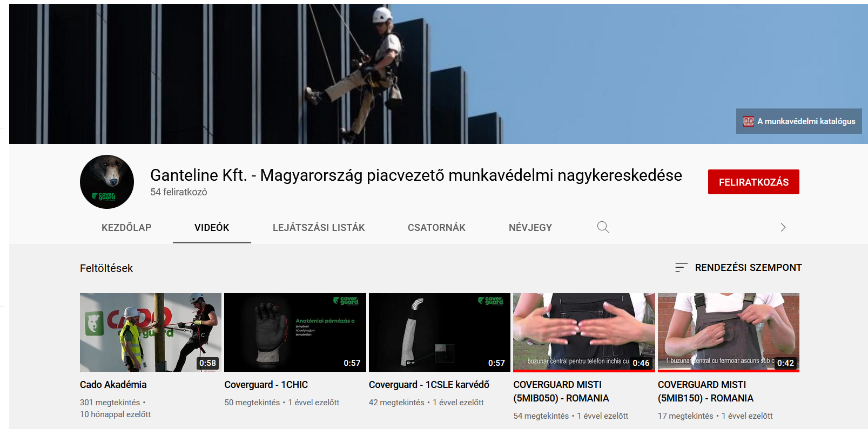Play the Cado Akadémia thumbnail

point(151,332)
